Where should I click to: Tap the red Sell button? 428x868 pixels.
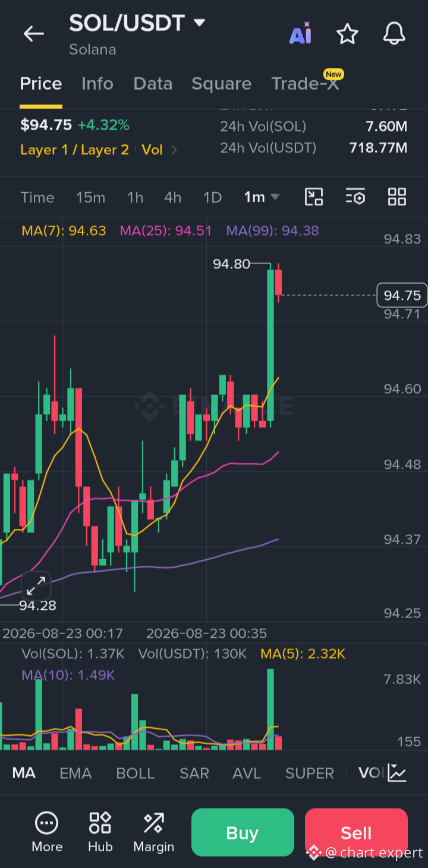click(x=356, y=832)
